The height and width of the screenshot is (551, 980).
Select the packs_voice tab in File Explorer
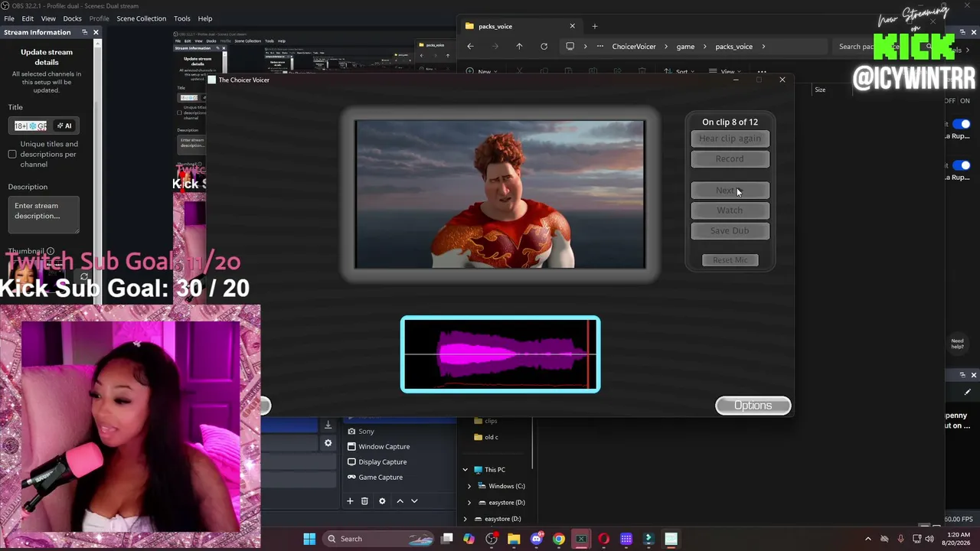(521, 26)
